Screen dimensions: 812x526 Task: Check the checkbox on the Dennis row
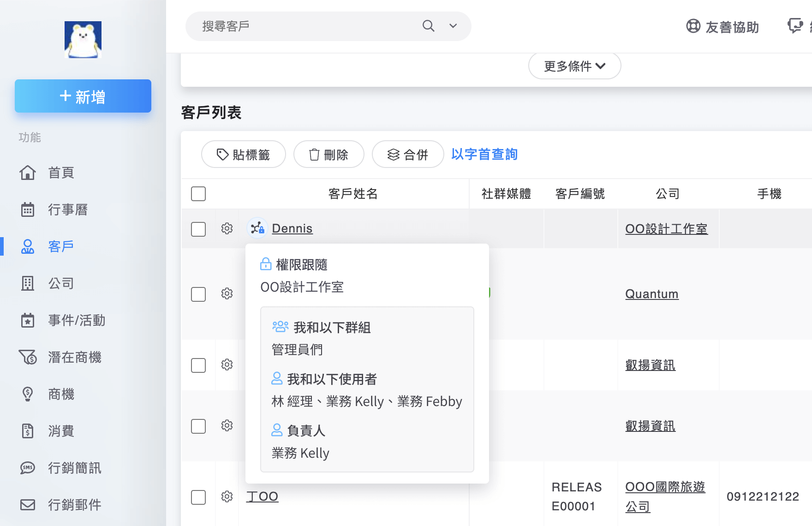[x=198, y=228]
